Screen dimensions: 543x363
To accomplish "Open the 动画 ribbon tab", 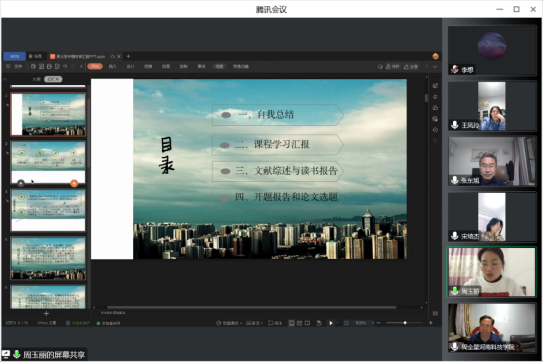I will point(166,66).
